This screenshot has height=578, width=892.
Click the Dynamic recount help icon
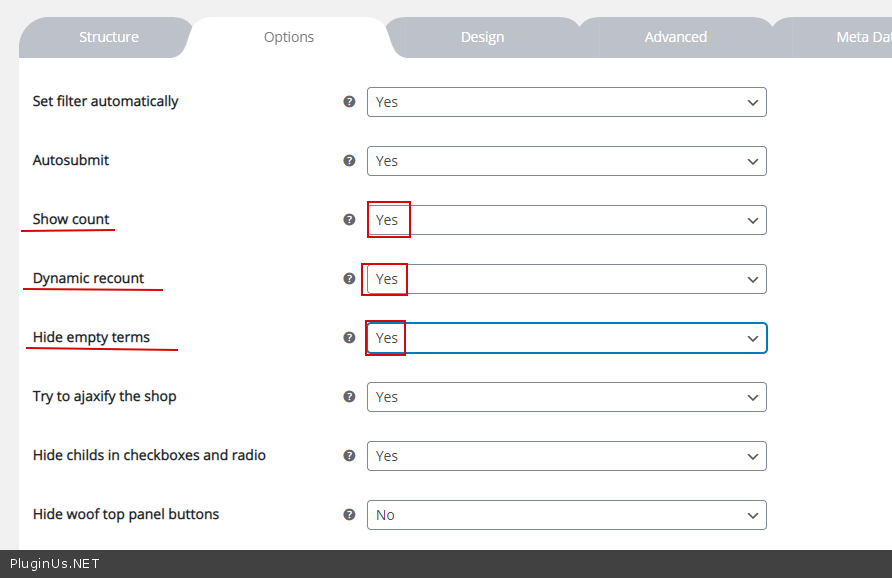click(349, 278)
